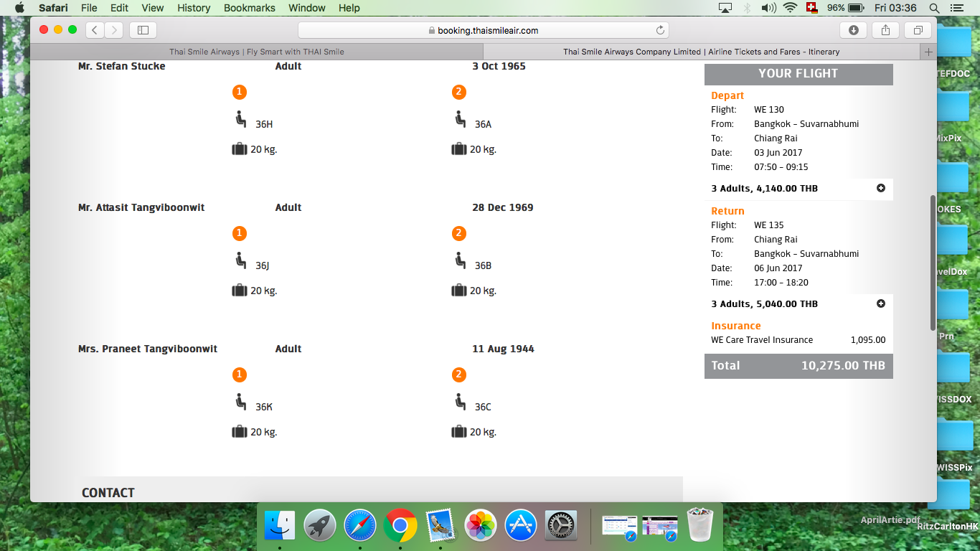
Task: Launch App Store from the Dock
Action: (x=521, y=526)
